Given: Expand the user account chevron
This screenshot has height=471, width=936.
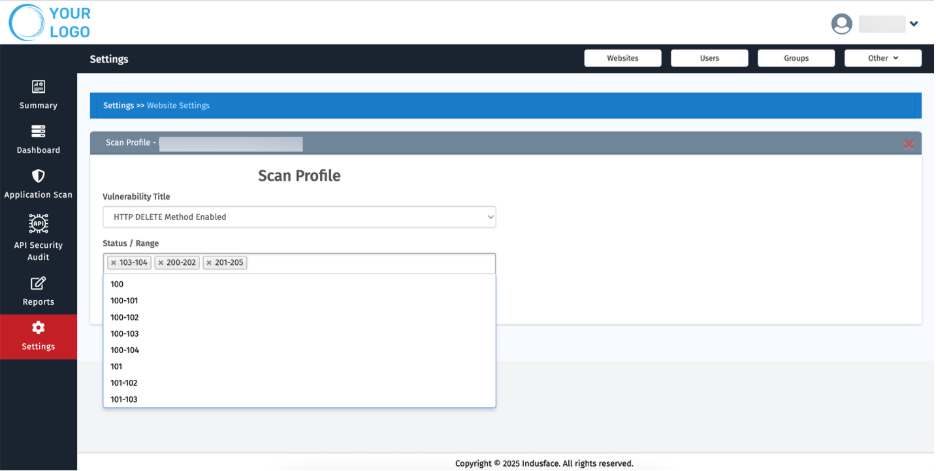Looking at the screenshot, I should (914, 24).
